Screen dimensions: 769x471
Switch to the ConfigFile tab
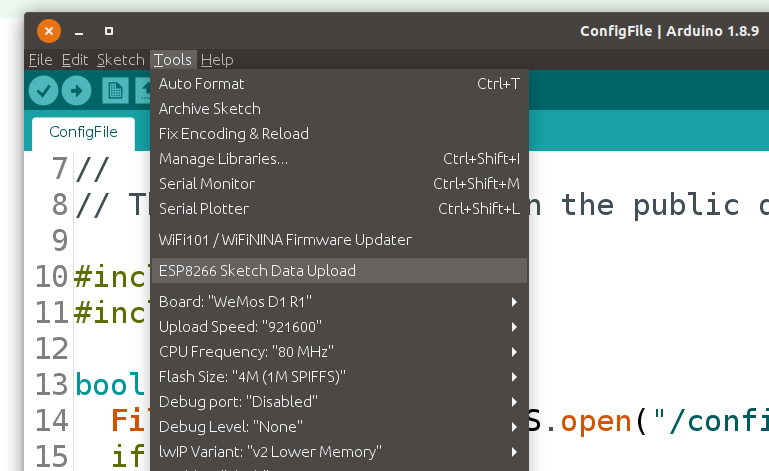(x=83, y=132)
